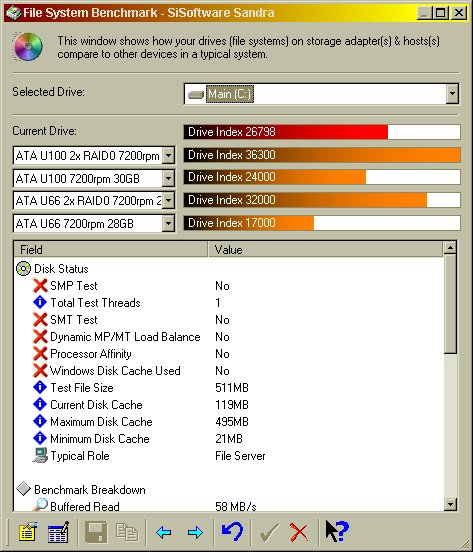This screenshot has height=552, width=473.
Task: Click the floppy disk save icon
Action: tap(96, 532)
